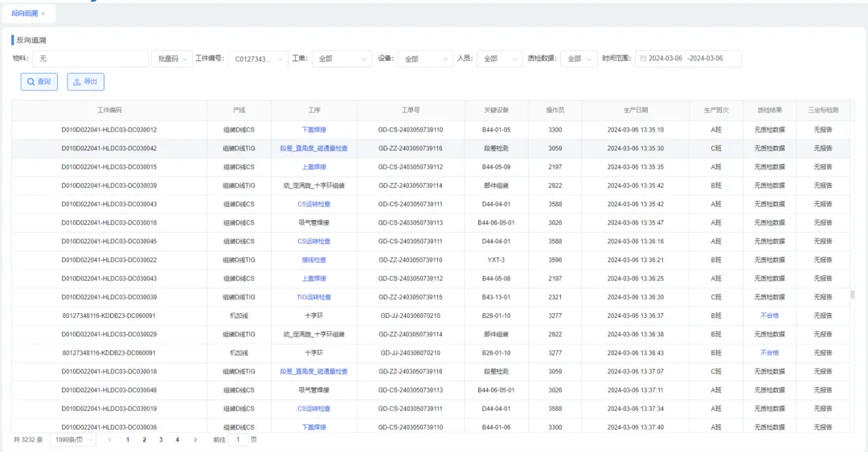Select cell D010D022041-HLDC03-DC030016

109,223
